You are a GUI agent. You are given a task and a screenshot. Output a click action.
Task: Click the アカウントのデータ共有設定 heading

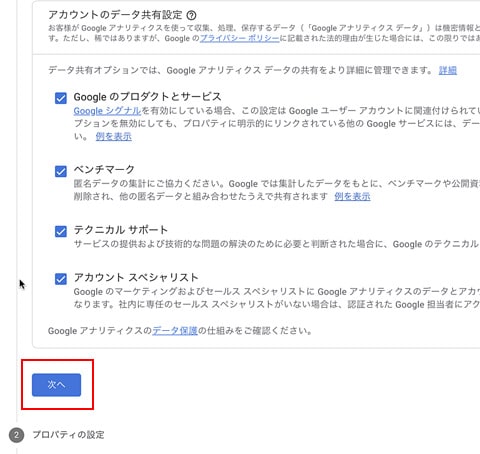click(115, 15)
